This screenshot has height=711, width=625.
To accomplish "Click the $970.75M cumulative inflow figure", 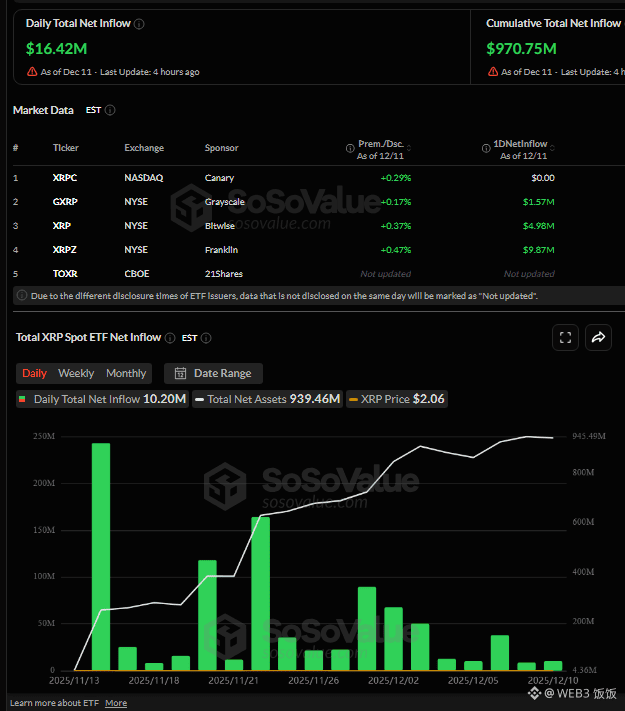I will click(x=521, y=49).
